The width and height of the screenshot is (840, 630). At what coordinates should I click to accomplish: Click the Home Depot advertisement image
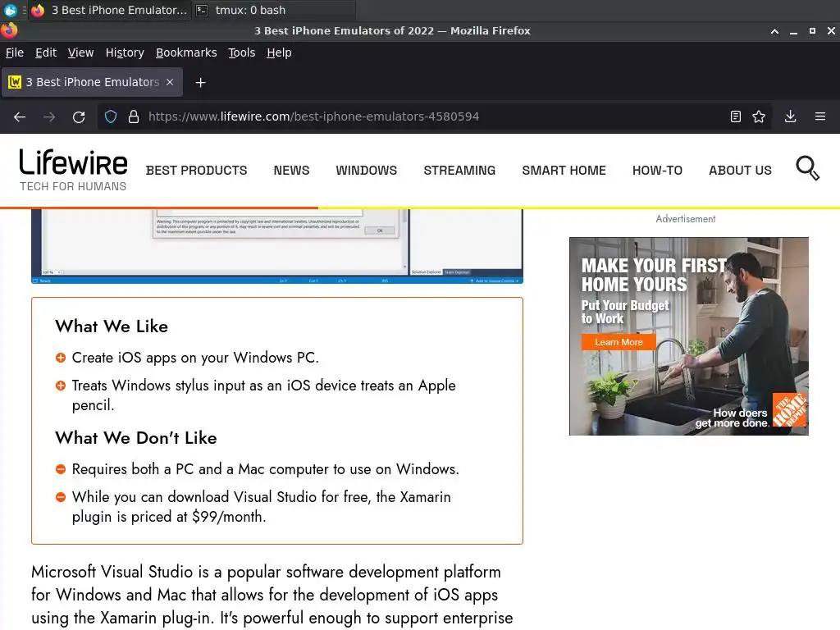click(688, 336)
